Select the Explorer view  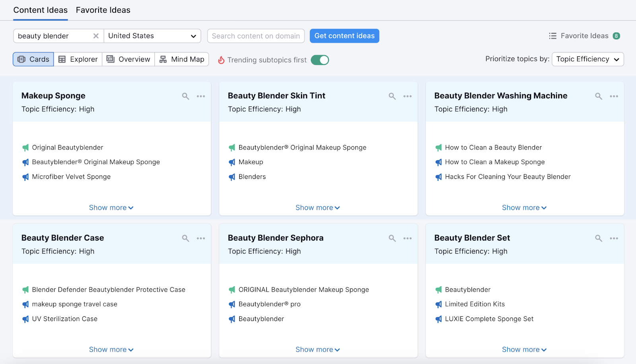[78, 59]
